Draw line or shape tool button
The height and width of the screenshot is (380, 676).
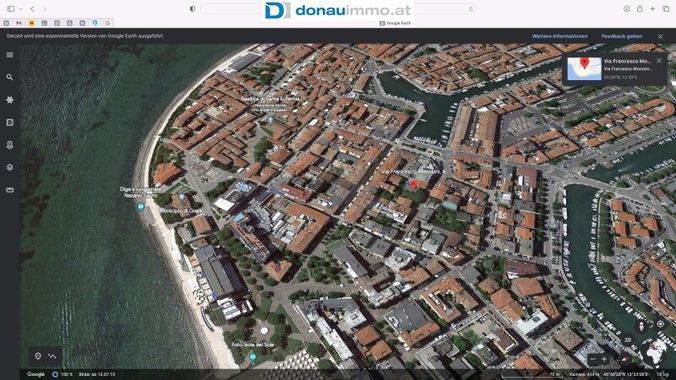tap(52, 356)
